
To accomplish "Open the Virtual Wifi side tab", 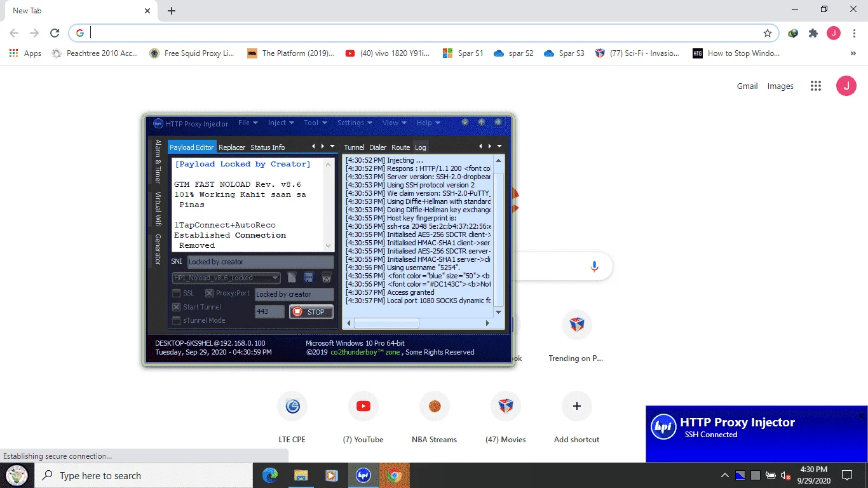I will (158, 209).
